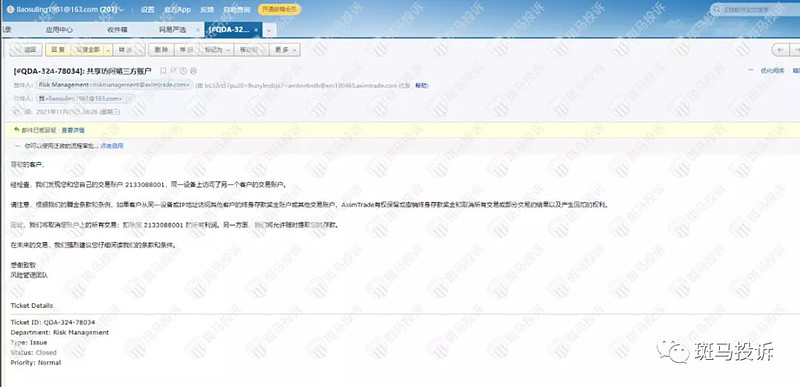800x387 pixels.
Task: Click the recipient chip 我<liaosuling1961@163.com>
Action: point(80,98)
